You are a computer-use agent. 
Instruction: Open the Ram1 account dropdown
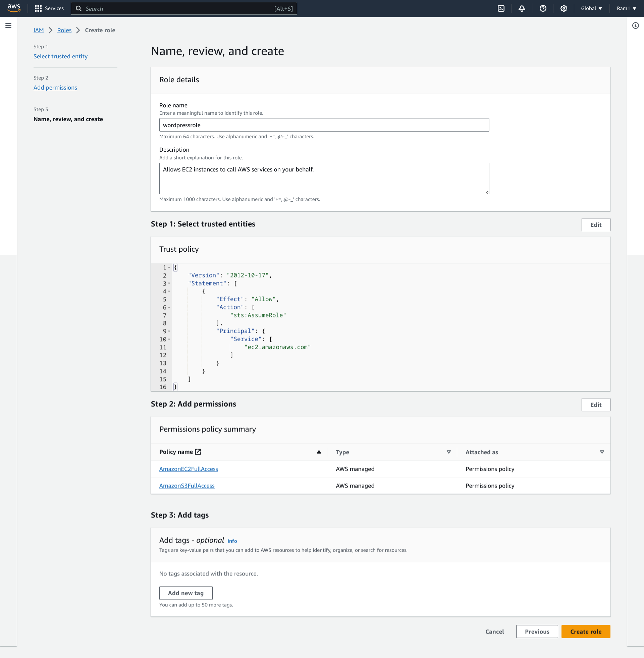coord(626,8)
